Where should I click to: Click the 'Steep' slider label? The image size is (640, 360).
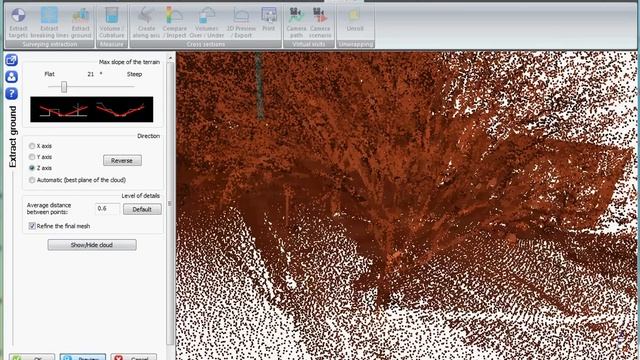tap(134, 74)
